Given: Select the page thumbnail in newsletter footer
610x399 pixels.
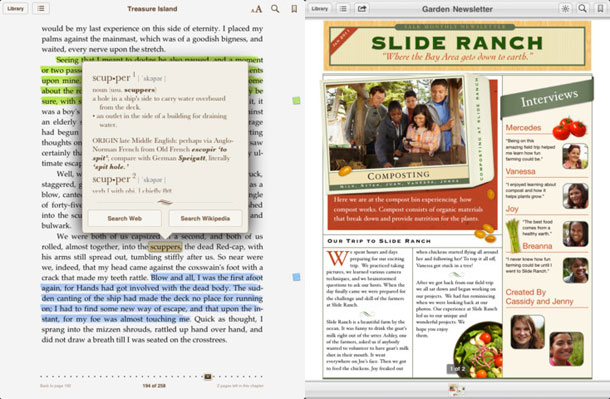Looking at the screenshot, I should pos(457,389).
